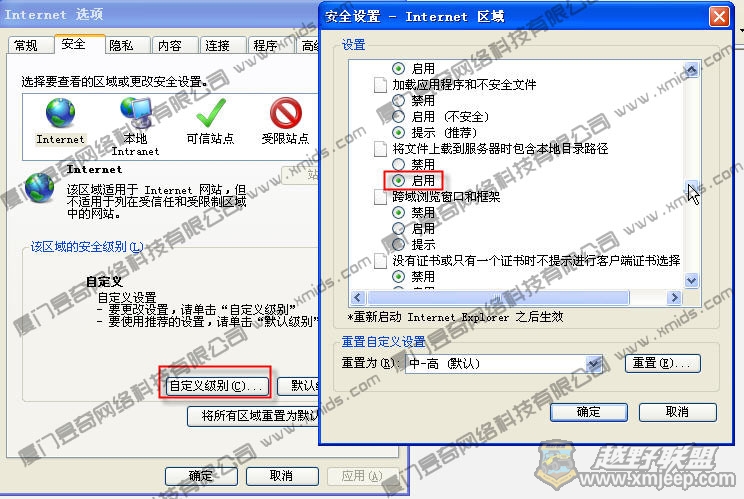Viewport: 744px width, 499px height.
Task: Open the 重置为 level dropdown
Action: 593,363
